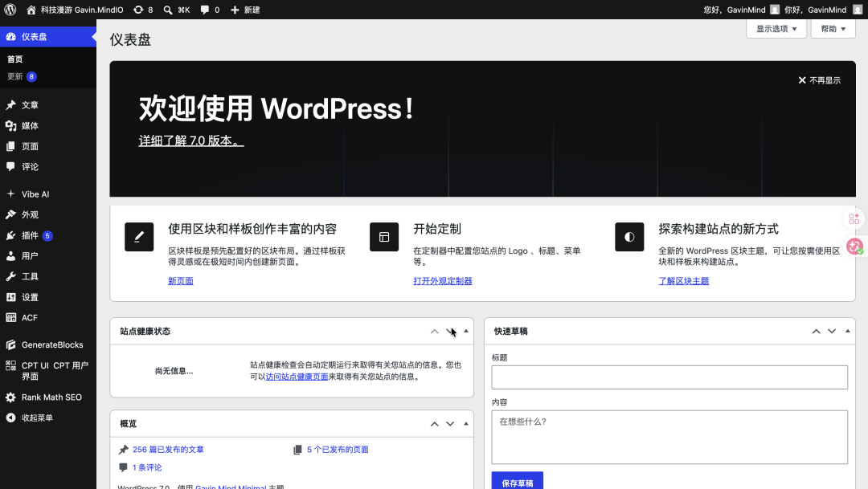Open 5 个已发布的页面 link

tap(338, 450)
